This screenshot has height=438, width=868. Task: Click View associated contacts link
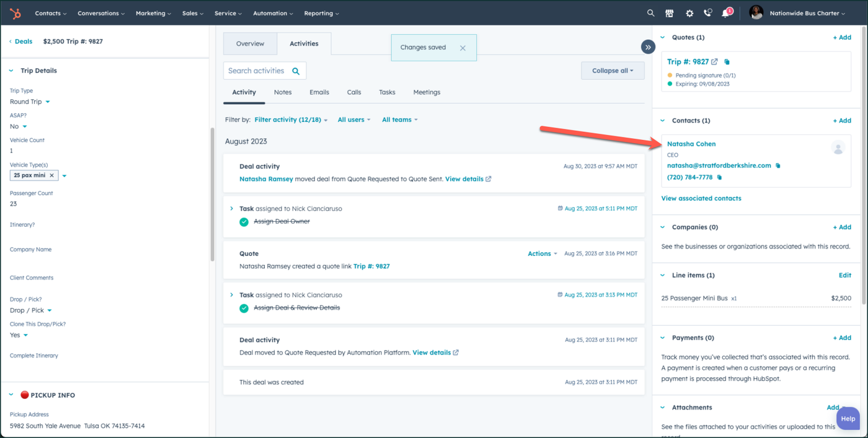click(x=701, y=198)
